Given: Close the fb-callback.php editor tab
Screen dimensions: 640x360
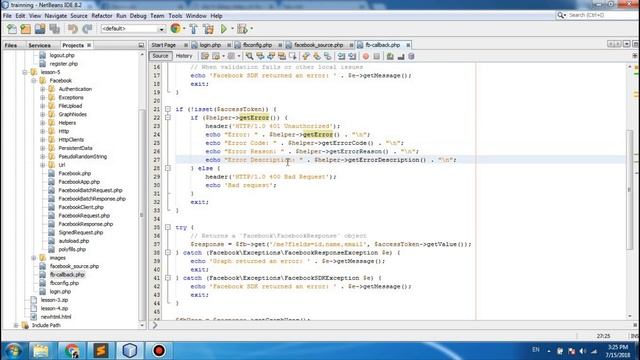Looking at the screenshot, I should (408, 45).
